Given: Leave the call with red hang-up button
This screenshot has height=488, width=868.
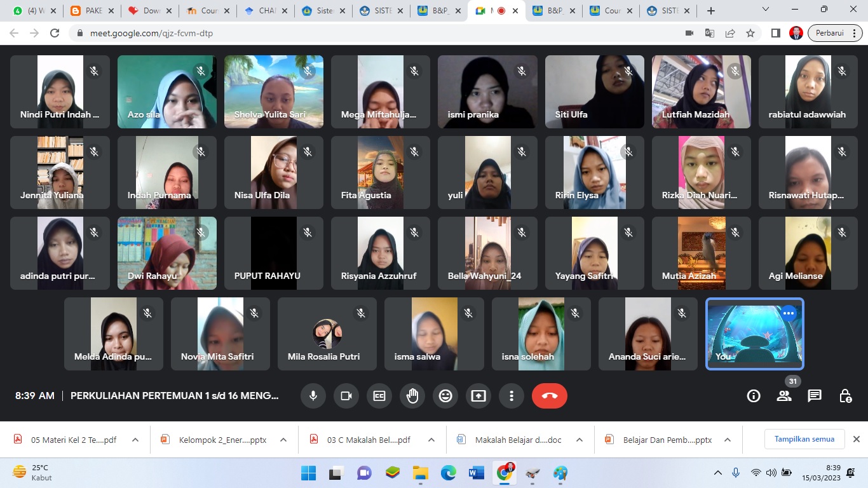Looking at the screenshot, I should (550, 396).
